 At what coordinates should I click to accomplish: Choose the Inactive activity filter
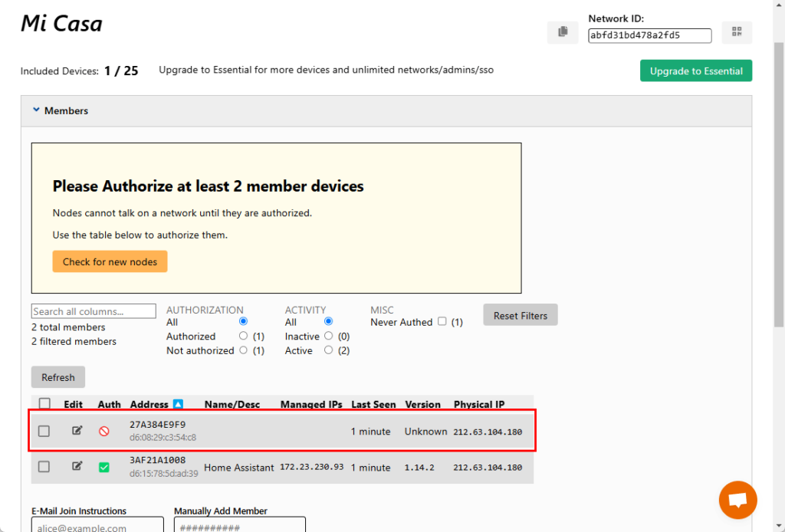(x=328, y=336)
